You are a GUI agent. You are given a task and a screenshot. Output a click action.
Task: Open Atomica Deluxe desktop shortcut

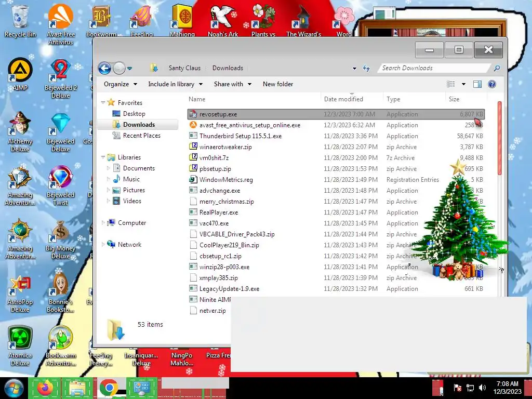[20, 346]
